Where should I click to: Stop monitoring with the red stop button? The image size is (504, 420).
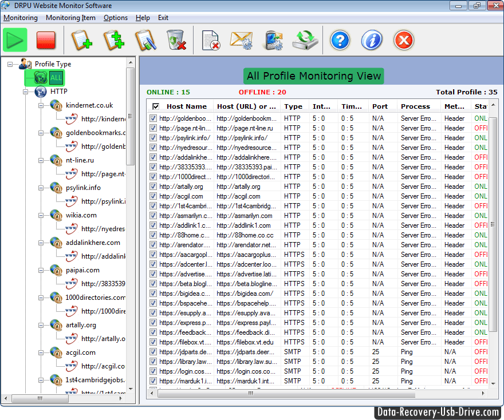point(46,40)
